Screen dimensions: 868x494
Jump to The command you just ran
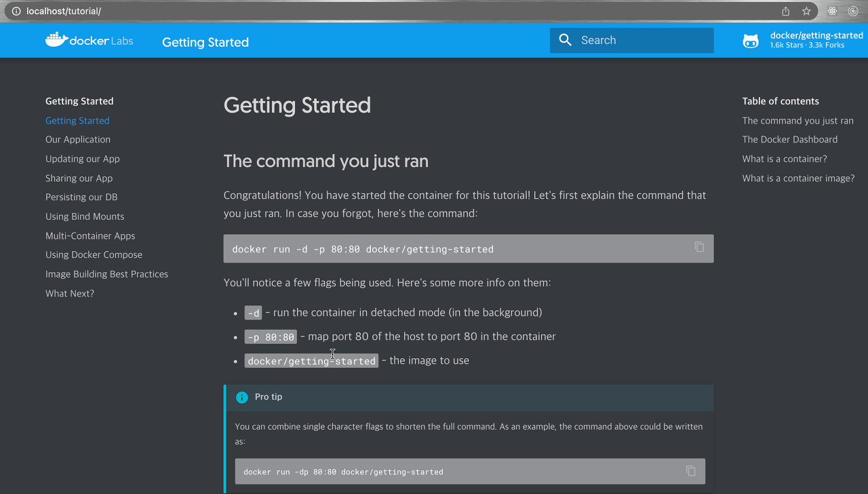tap(798, 121)
